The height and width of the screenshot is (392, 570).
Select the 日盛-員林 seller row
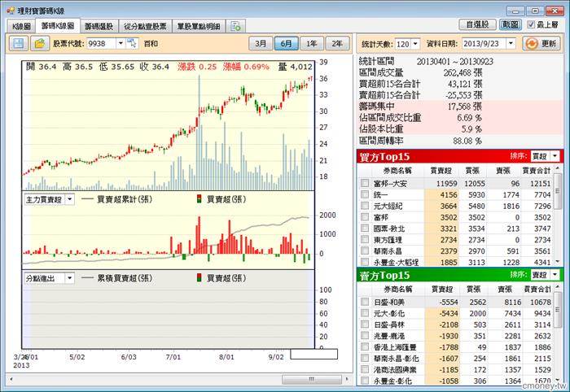tap(456, 324)
